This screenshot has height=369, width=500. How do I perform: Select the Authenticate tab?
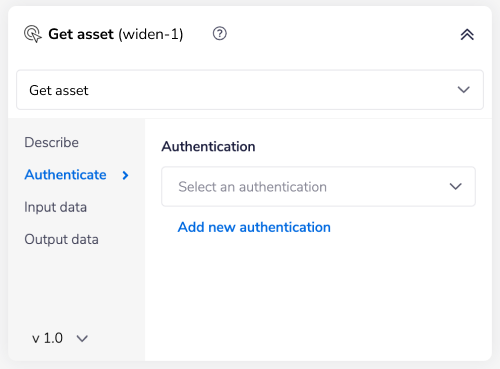click(65, 175)
